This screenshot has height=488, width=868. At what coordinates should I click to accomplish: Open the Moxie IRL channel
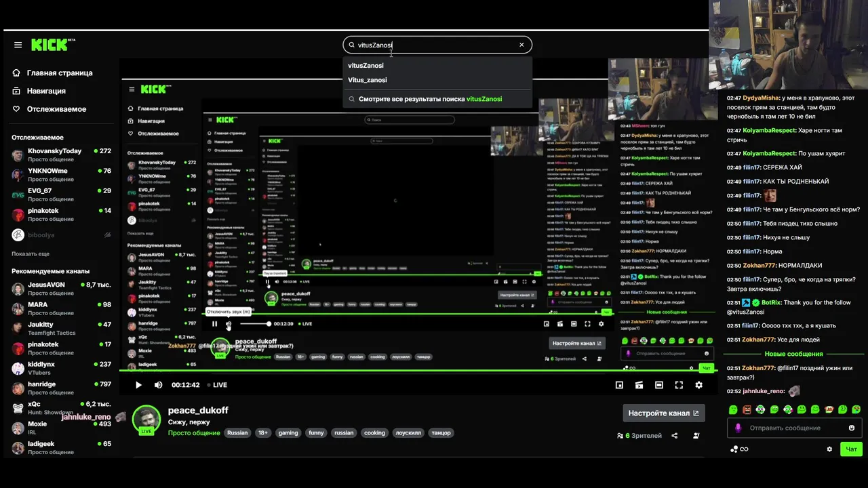(x=61, y=428)
